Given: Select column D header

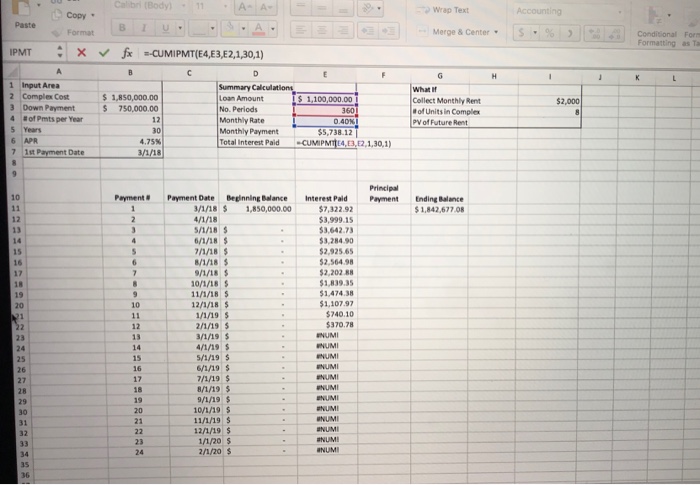Looking at the screenshot, I should [x=255, y=74].
